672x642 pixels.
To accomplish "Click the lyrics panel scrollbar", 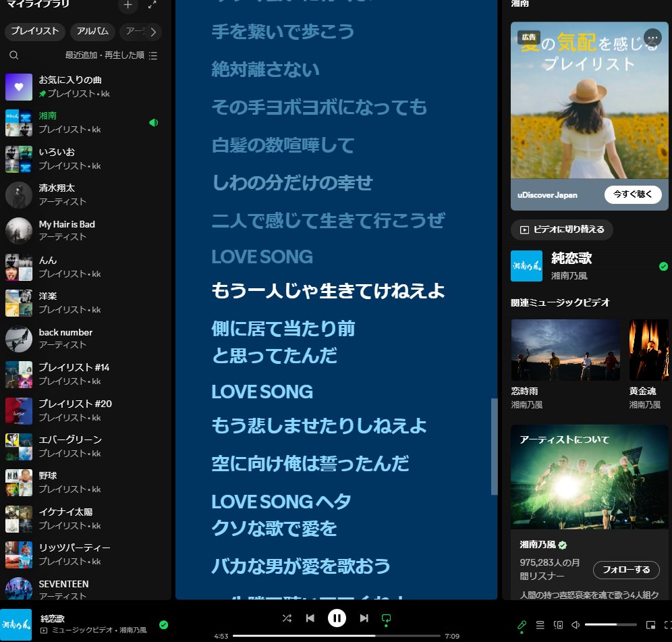I will tap(494, 446).
